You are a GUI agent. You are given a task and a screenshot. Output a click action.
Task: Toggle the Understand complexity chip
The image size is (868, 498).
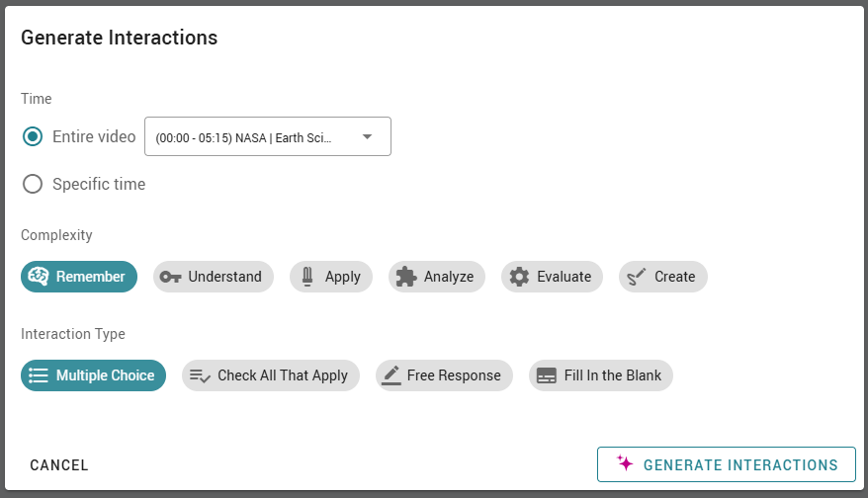(214, 277)
